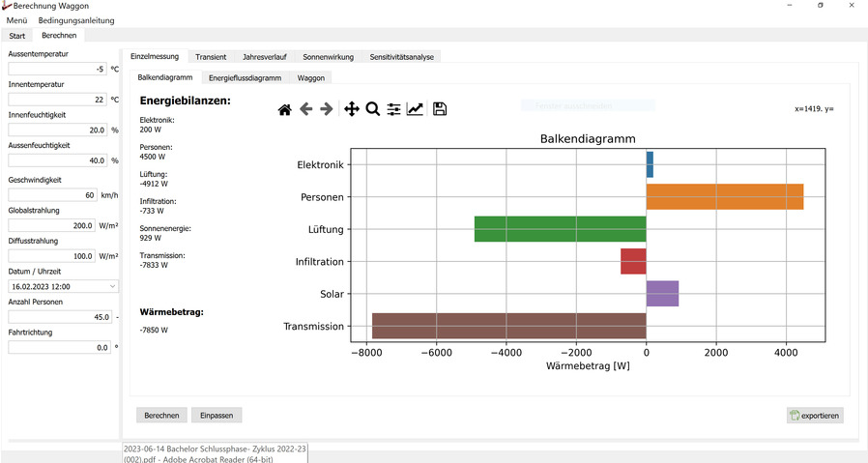868x463 pixels.
Task: Click the Save figure floppy disk icon
Action: point(440,109)
